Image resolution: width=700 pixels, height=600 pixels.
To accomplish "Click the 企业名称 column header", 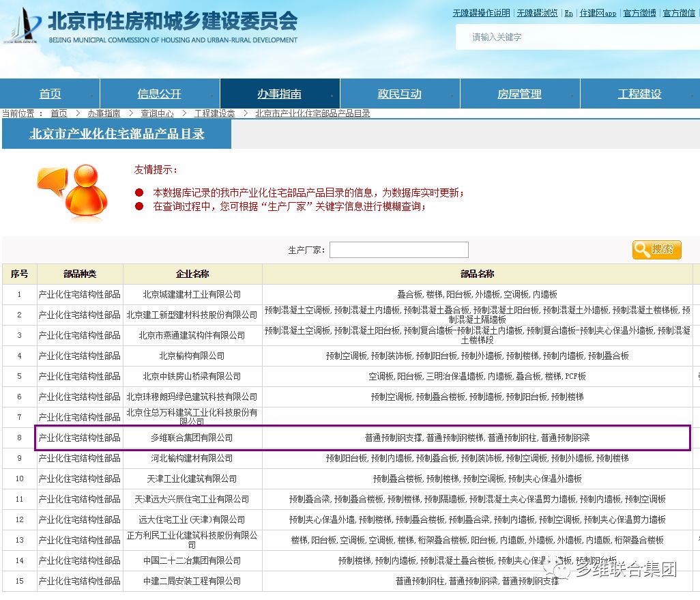I will 192,274.
